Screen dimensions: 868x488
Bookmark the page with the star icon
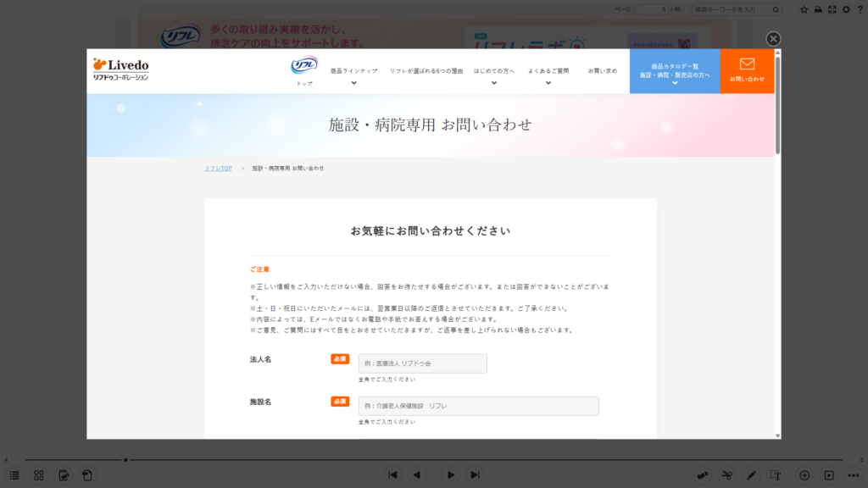[804, 9]
